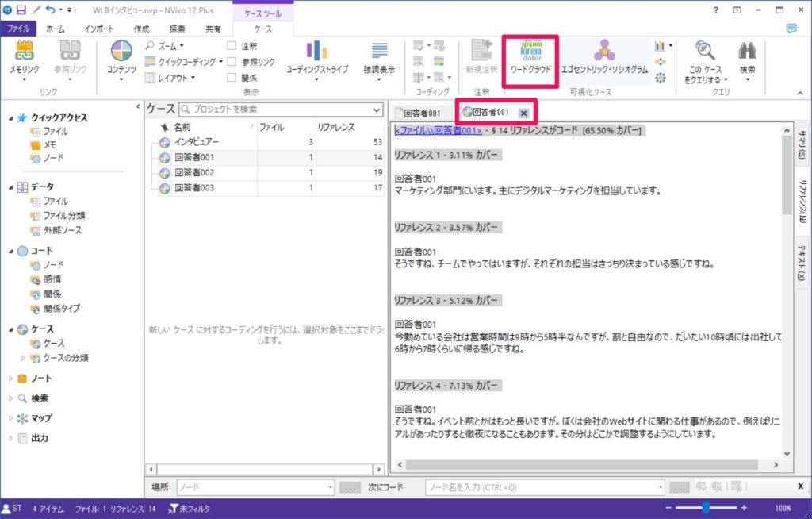The width and height of the screenshot is (812, 519).
Task: Check the 関係 checkbox
Action: 232,78
